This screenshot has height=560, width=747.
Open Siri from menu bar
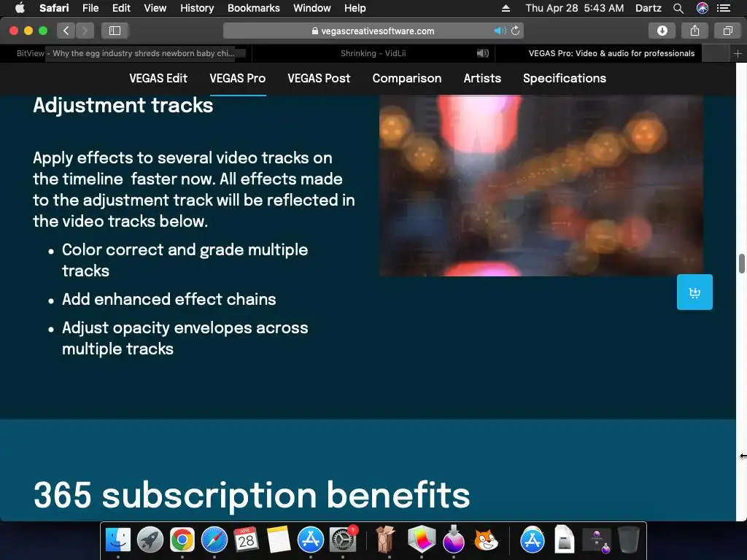(x=703, y=8)
